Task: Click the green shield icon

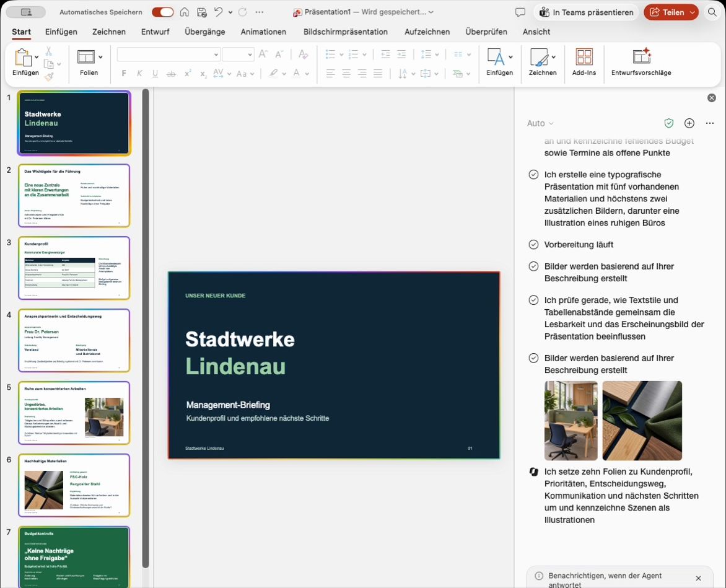Action: pyautogui.click(x=668, y=123)
